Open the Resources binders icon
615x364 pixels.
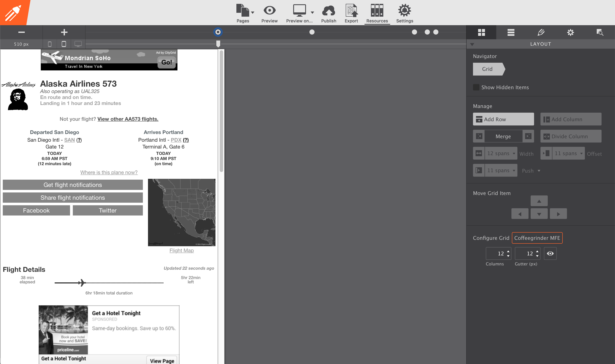coord(377,10)
